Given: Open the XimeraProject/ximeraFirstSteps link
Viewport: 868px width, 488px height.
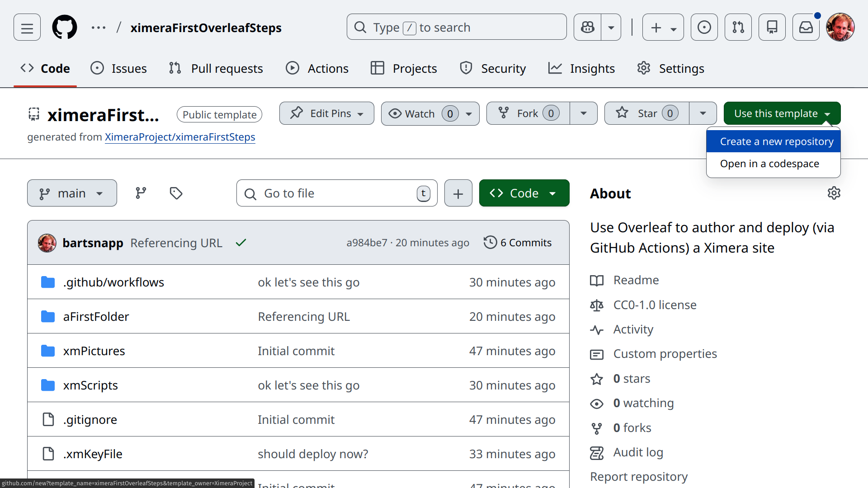Looking at the screenshot, I should click(x=180, y=137).
